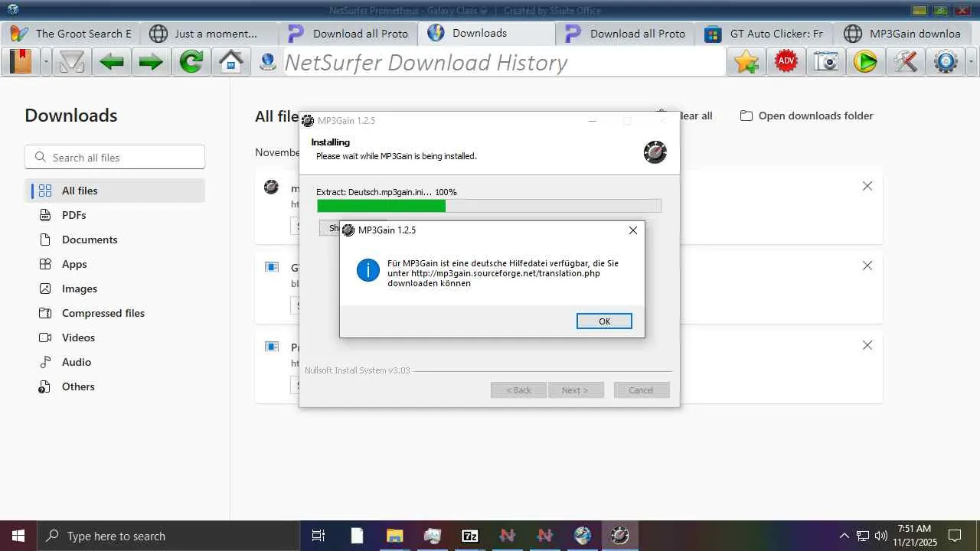Switch to The Groot Search E tab
Screen dimensions: 980x551
coord(70,34)
